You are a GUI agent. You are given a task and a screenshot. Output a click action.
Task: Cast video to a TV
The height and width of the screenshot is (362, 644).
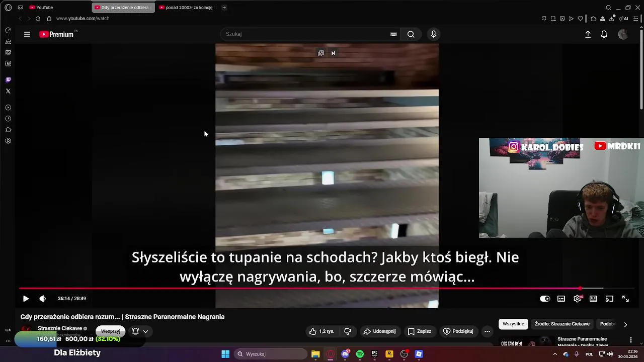pos(609,299)
